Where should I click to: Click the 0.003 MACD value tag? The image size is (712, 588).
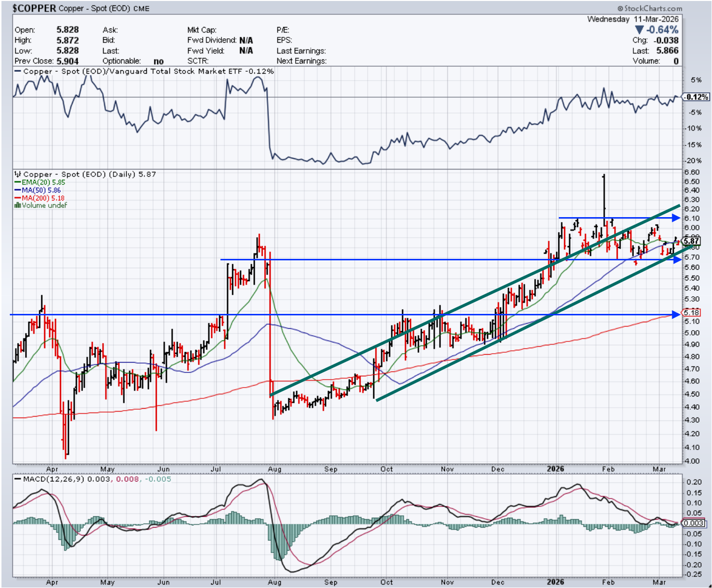693,523
